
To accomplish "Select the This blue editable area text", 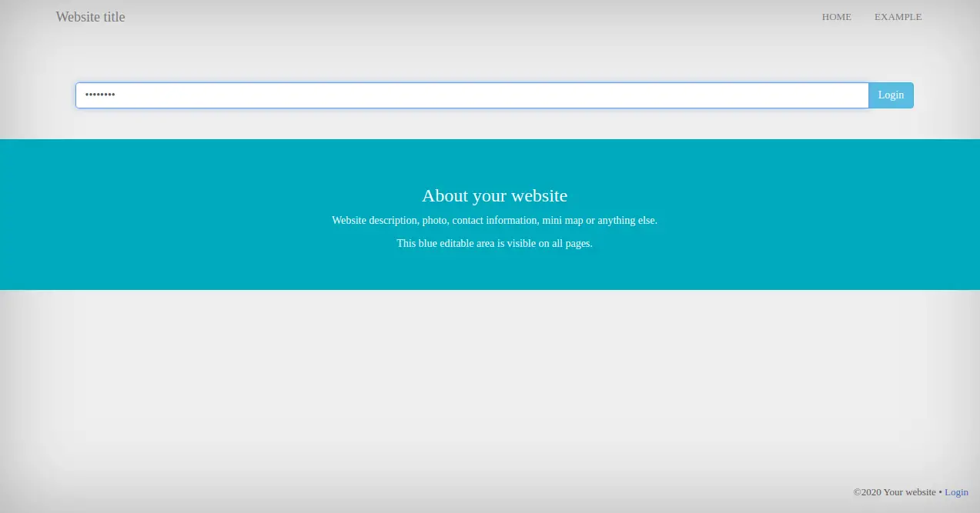I will click(494, 243).
